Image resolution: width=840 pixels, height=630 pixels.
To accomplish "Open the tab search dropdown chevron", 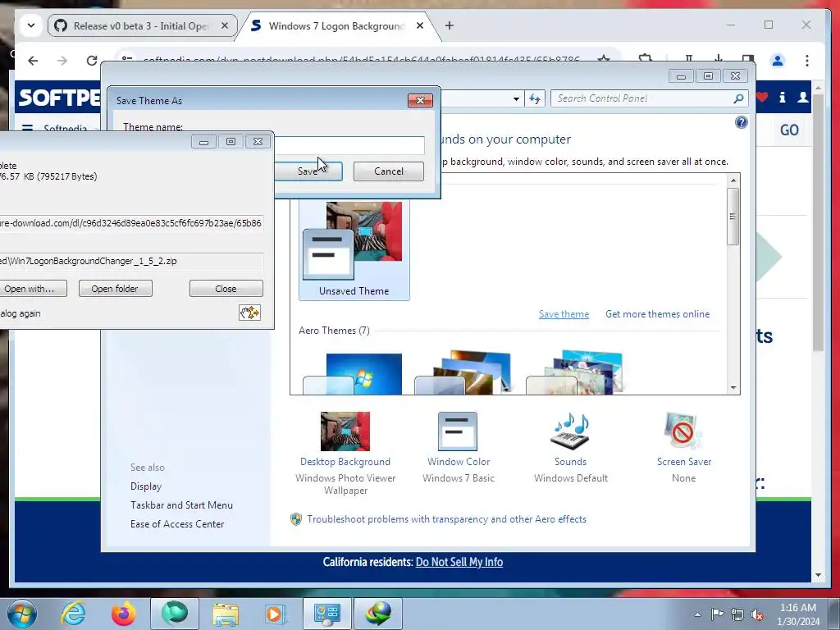I will click(31, 25).
